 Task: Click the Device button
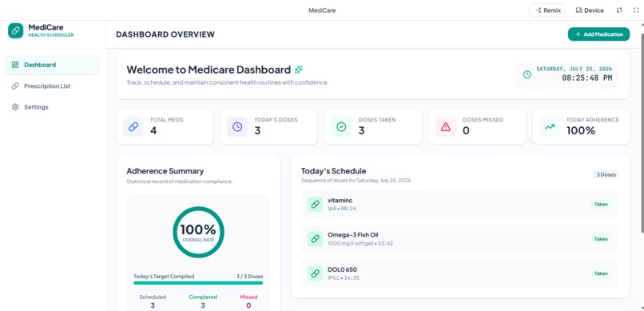(x=590, y=10)
